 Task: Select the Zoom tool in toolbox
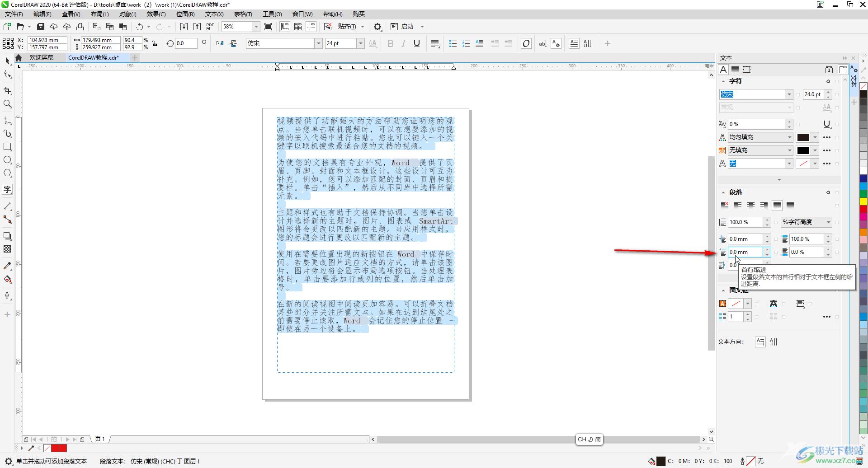pos(7,104)
